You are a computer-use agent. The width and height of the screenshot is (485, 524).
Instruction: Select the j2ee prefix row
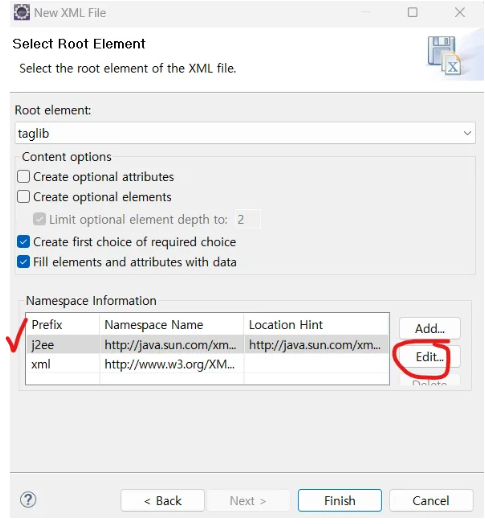208,345
